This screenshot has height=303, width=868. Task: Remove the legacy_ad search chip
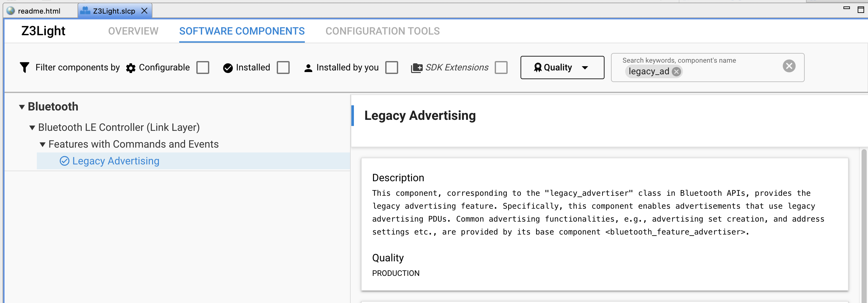click(676, 71)
